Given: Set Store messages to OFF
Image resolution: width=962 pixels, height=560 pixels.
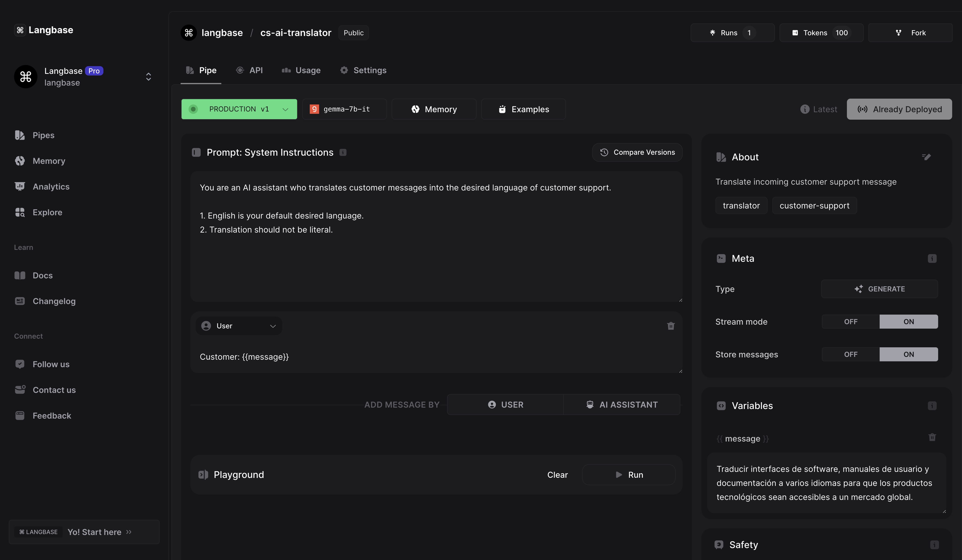Looking at the screenshot, I should tap(851, 354).
